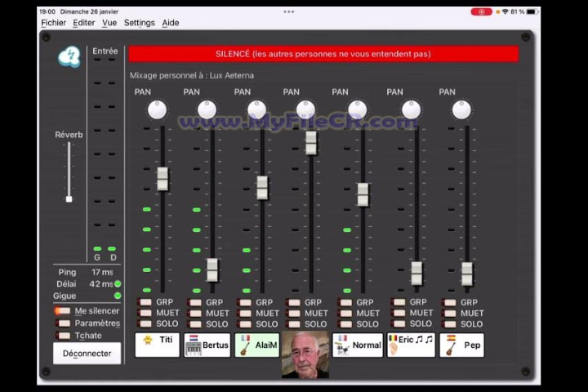Image resolution: width=588 pixels, height=392 pixels.
Task: Click Pep's volume fader handle
Action: tap(467, 274)
